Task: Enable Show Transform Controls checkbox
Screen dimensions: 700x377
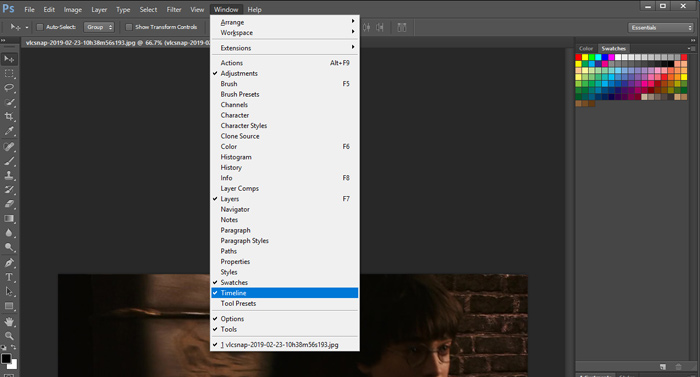Action: click(129, 27)
